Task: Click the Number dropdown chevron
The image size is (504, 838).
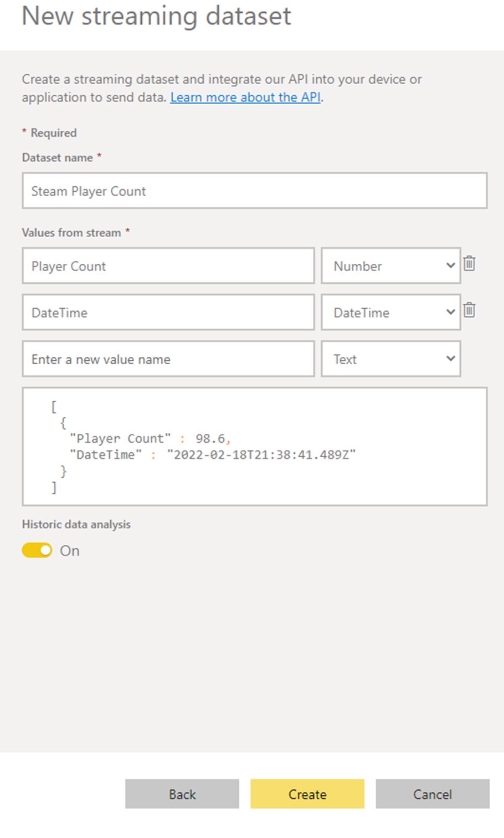Action: [x=450, y=266]
